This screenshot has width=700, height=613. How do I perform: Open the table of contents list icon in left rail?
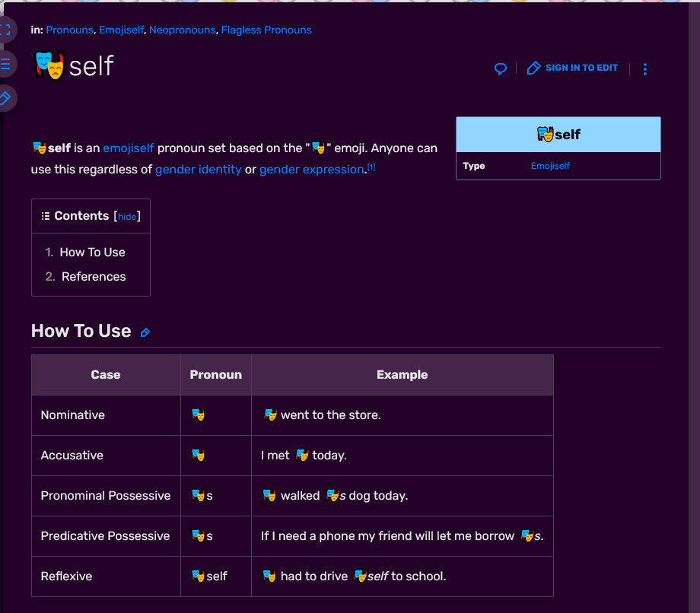pos(5,64)
